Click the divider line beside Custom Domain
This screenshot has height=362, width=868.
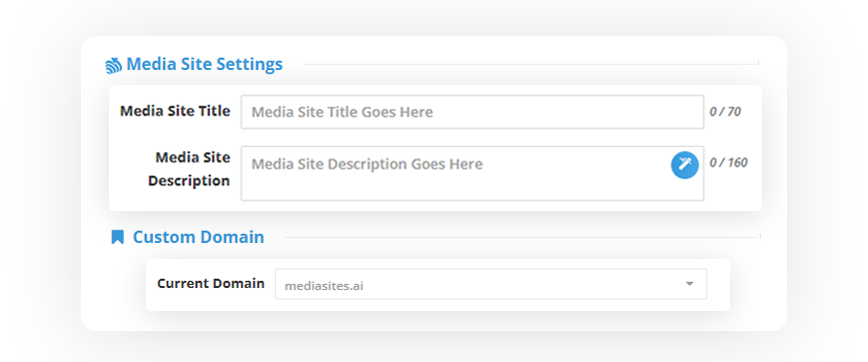pos(521,237)
